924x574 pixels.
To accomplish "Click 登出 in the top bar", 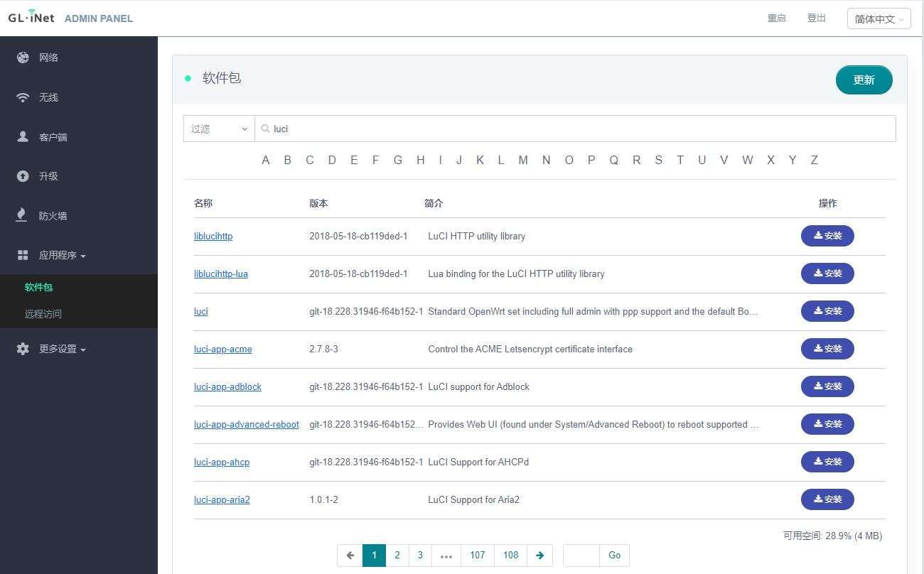I will click(x=817, y=18).
